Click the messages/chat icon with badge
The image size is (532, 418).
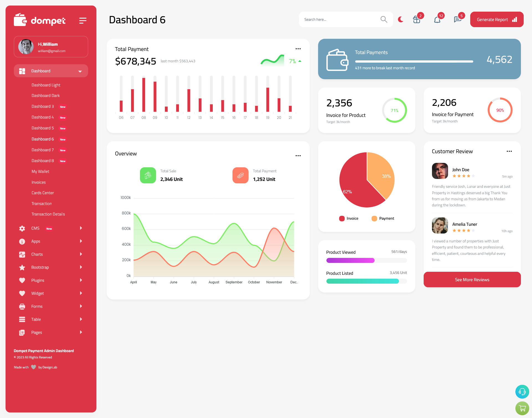pos(456,19)
